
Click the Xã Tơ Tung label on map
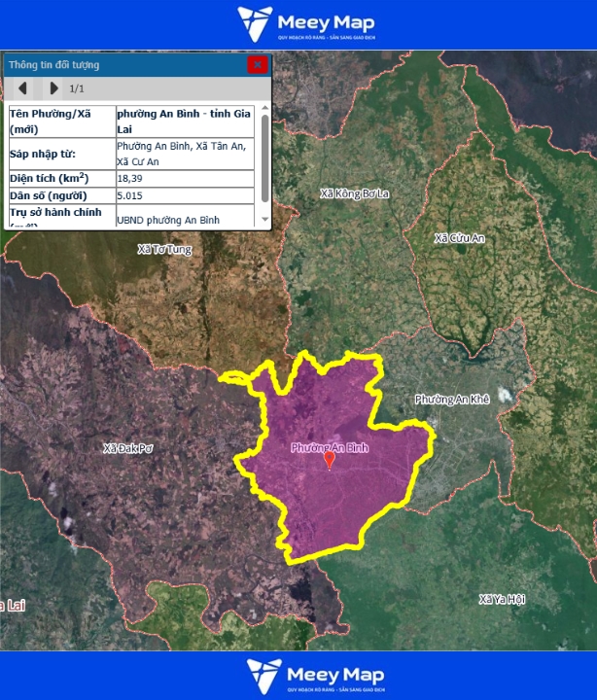[165, 250]
